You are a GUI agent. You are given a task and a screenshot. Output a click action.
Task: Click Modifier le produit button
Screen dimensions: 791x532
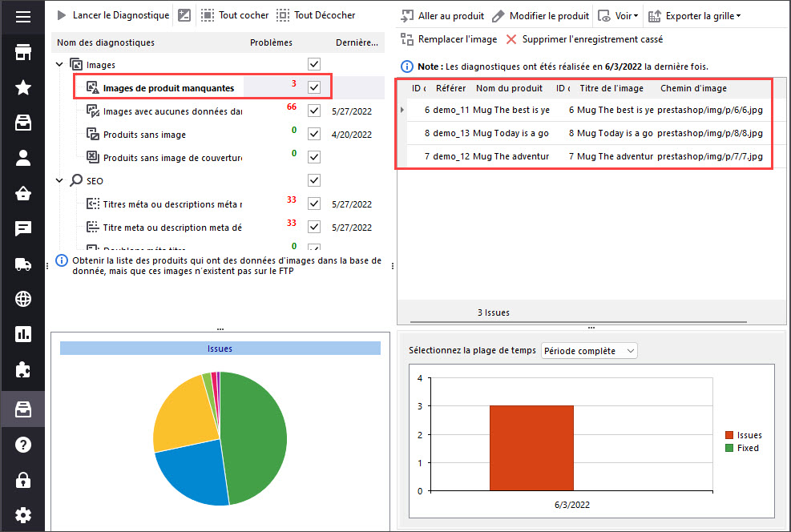click(540, 16)
